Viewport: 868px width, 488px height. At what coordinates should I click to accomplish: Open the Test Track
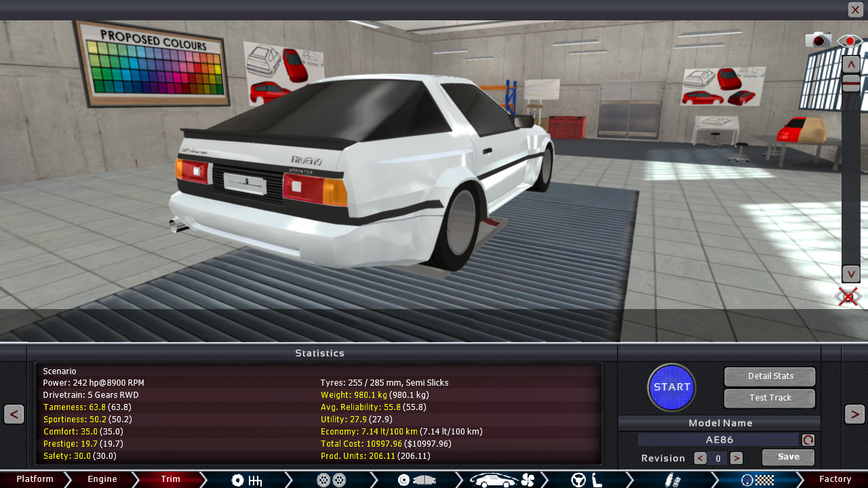(x=770, y=398)
